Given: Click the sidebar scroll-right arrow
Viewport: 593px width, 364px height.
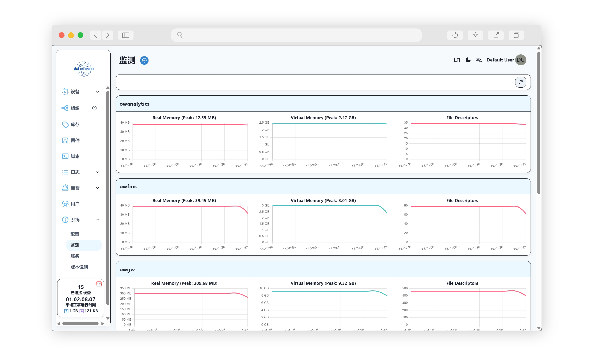Looking at the screenshot, I should click(x=102, y=324).
